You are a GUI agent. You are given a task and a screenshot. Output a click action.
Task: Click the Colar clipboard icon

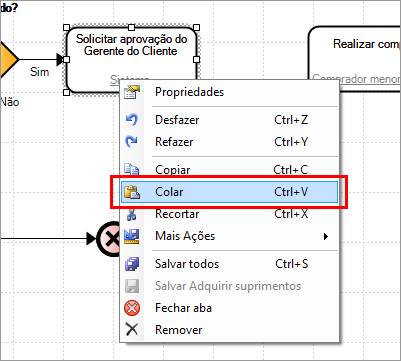(x=132, y=192)
